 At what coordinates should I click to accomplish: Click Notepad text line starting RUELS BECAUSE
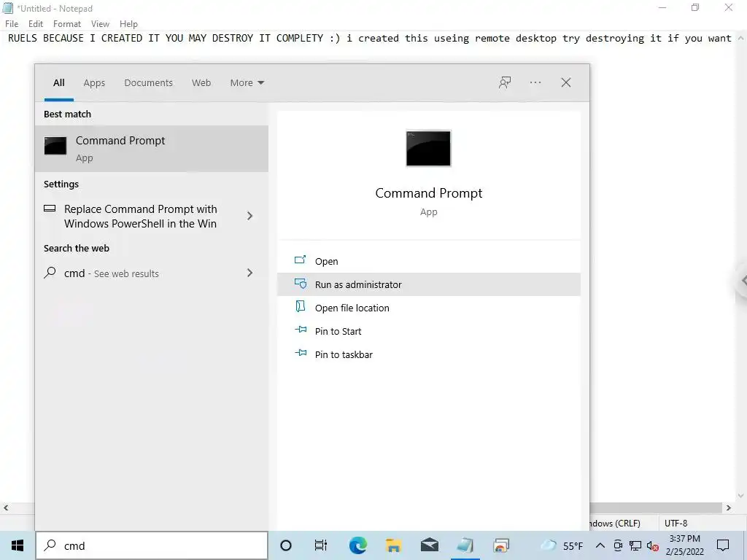tap(369, 38)
